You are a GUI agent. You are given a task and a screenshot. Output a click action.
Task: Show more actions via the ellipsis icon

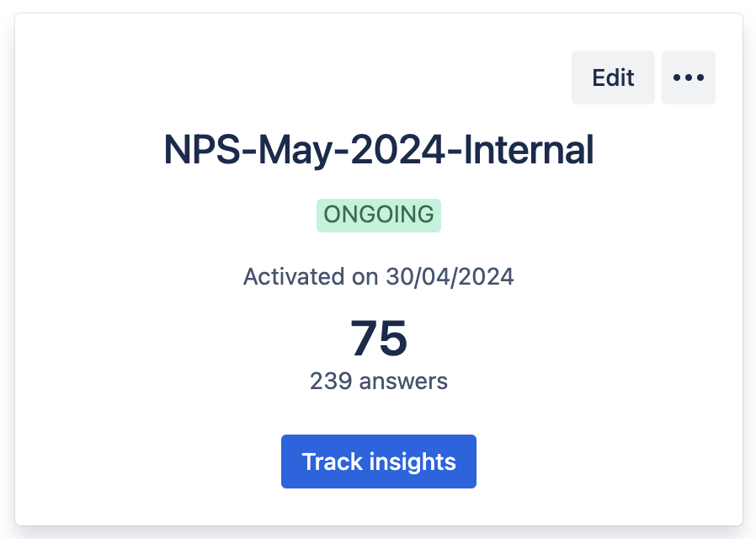(688, 77)
